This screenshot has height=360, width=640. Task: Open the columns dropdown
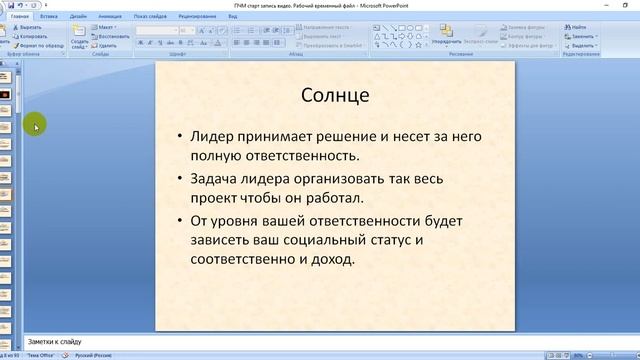[278, 43]
